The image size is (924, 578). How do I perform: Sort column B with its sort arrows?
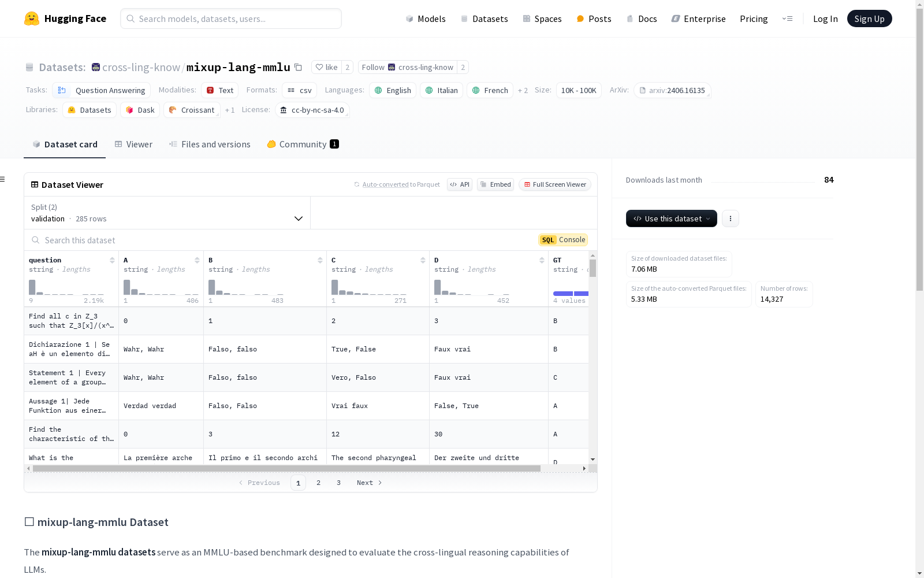tap(320, 260)
